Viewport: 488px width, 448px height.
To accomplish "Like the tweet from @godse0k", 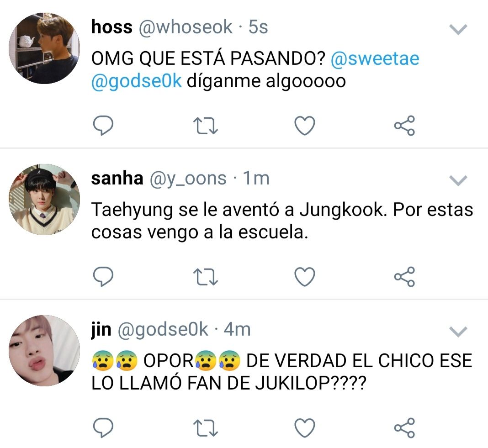I will tap(305, 428).
